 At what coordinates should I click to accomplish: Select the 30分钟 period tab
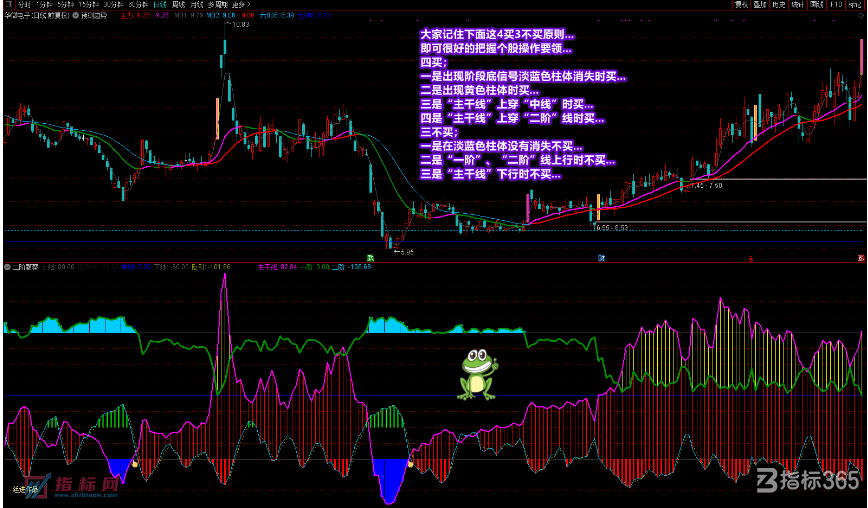point(113,4)
